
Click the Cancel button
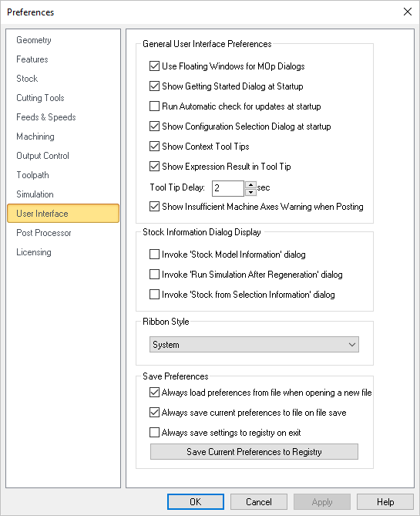click(x=258, y=502)
